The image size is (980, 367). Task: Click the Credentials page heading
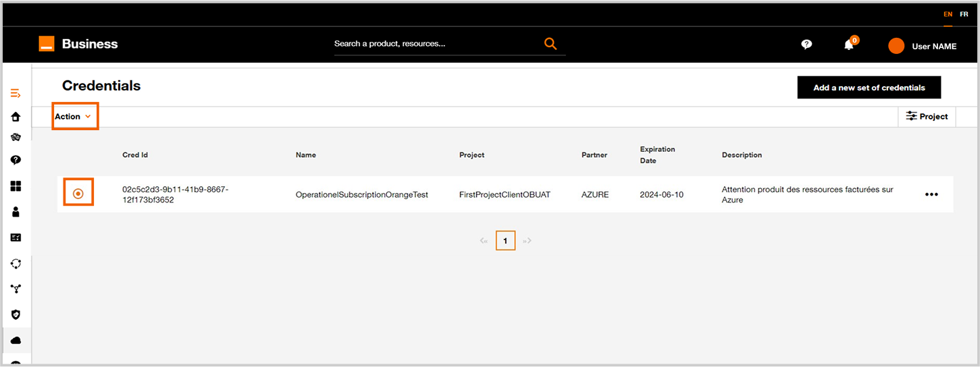pyautogui.click(x=101, y=86)
